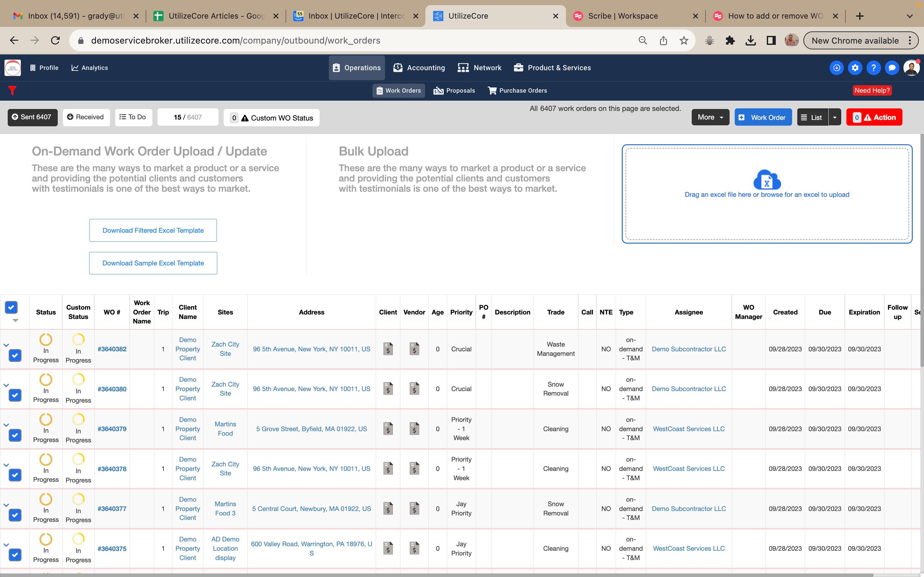Open the Accounting menu
The width and height of the screenshot is (924, 577).
[419, 68]
